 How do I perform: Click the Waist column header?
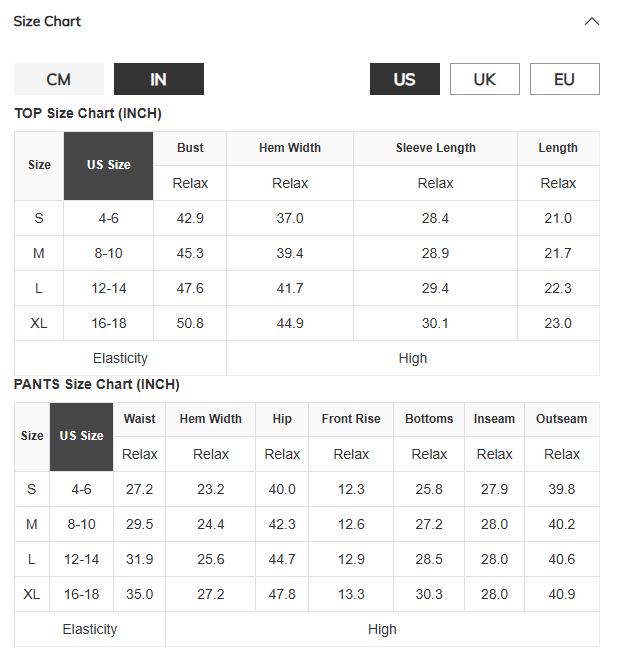[140, 419]
